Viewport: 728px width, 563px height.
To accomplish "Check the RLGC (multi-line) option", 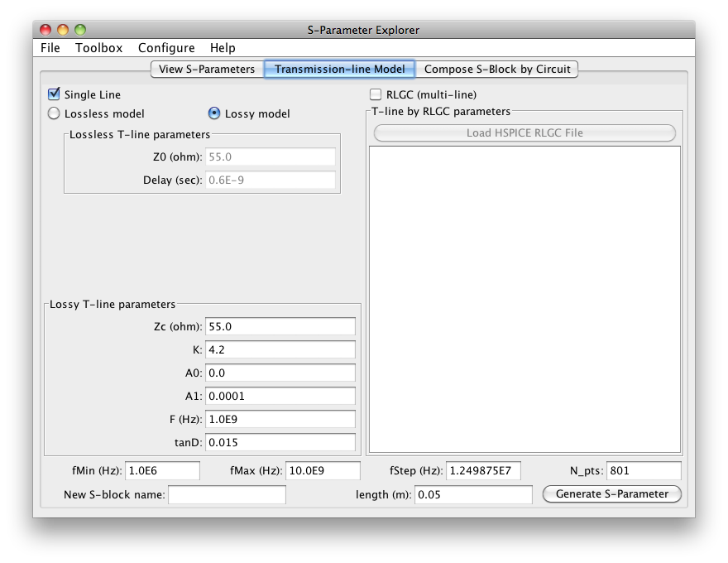I will click(x=376, y=94).
